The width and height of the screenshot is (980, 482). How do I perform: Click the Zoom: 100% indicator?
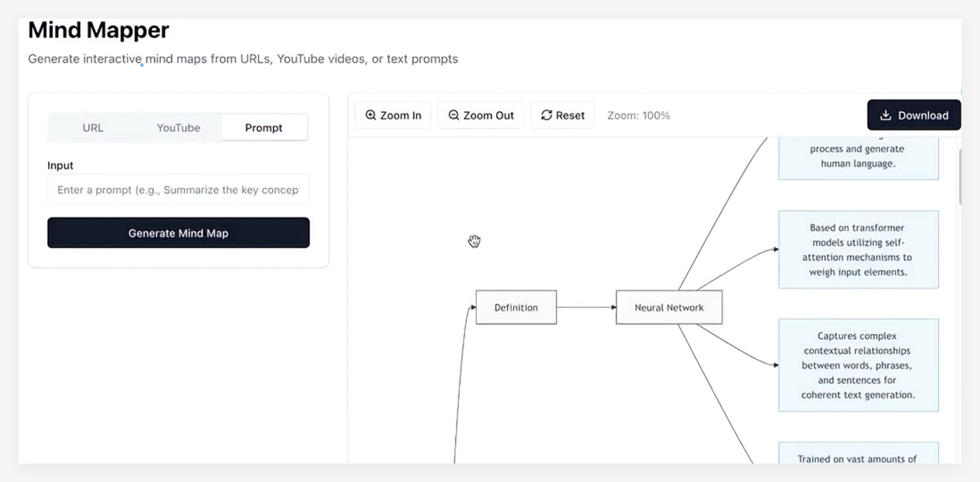[638, 115]
